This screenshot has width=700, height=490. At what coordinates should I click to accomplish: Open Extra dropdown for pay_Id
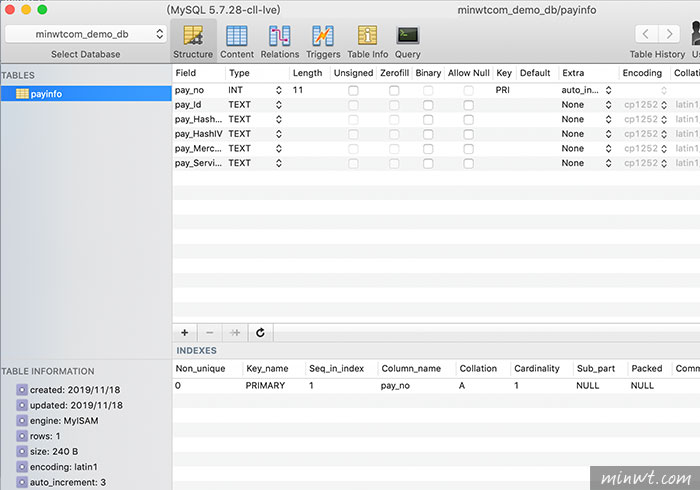[608, 105]
